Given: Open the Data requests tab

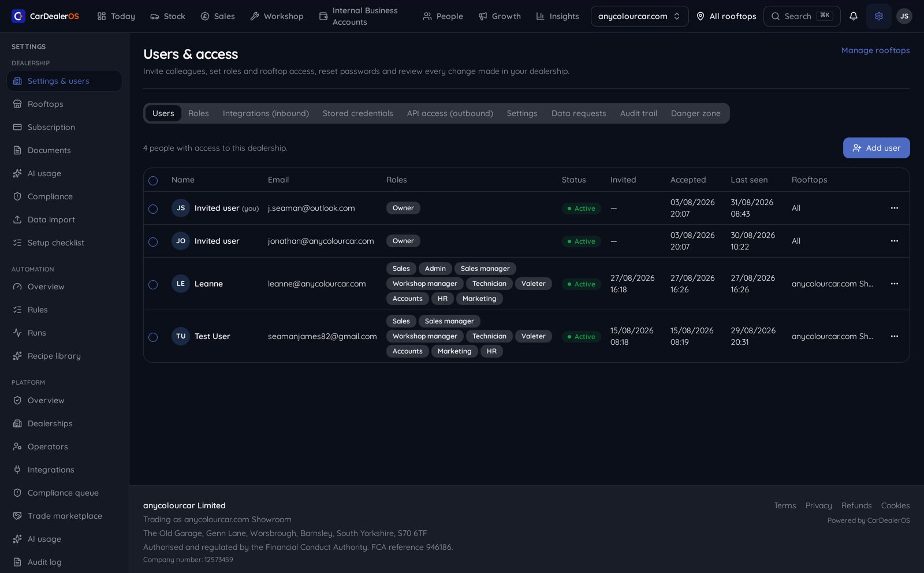Looking at the screenshot, I should coord(579,113).
